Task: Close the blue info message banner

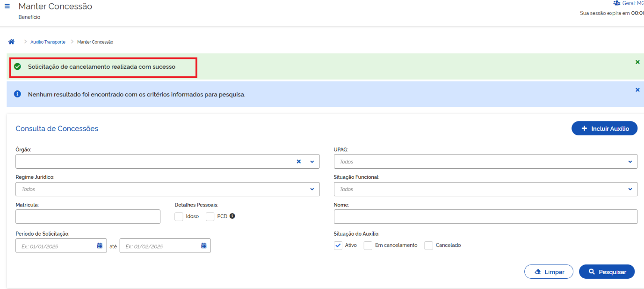Action: point(637,89)
